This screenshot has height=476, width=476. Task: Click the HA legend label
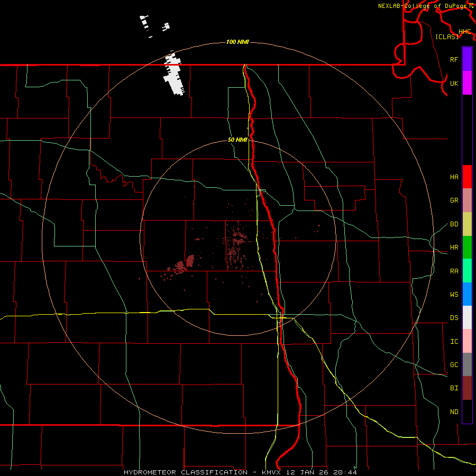(454, 177)
